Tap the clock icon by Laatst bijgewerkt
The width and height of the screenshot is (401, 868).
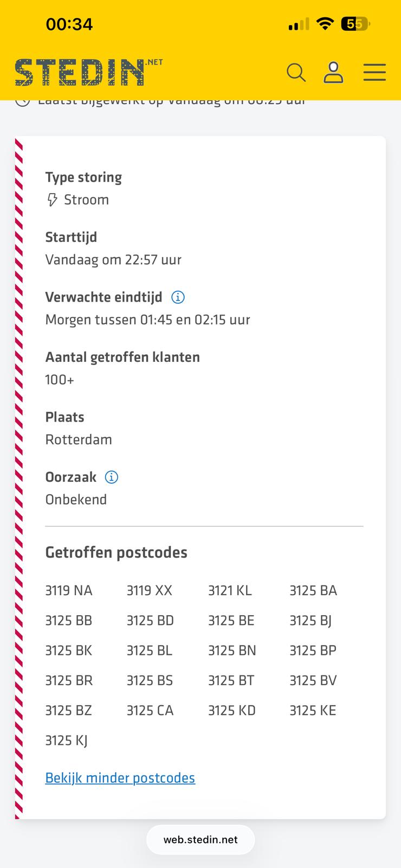[x=22, y=101]
